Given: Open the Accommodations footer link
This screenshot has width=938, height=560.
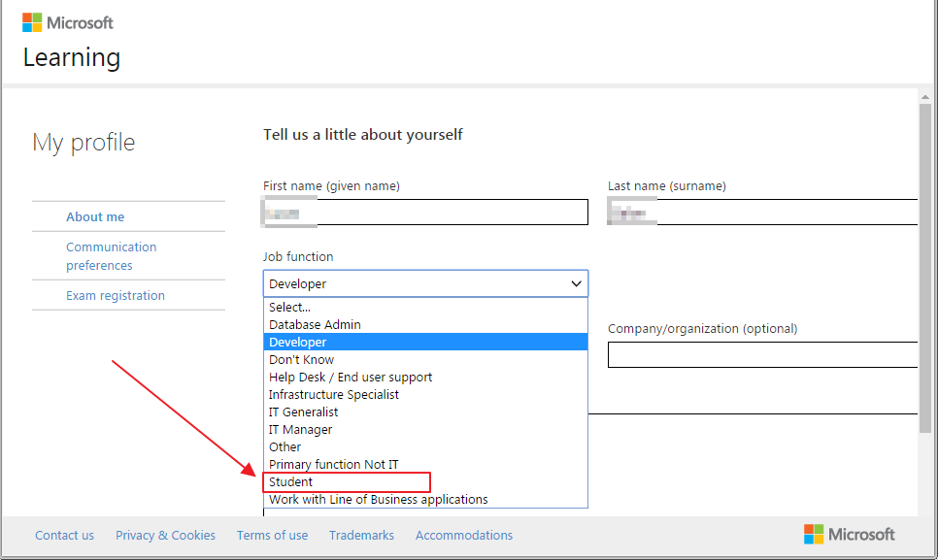Looking at the screenshot, I should point(464,535).
